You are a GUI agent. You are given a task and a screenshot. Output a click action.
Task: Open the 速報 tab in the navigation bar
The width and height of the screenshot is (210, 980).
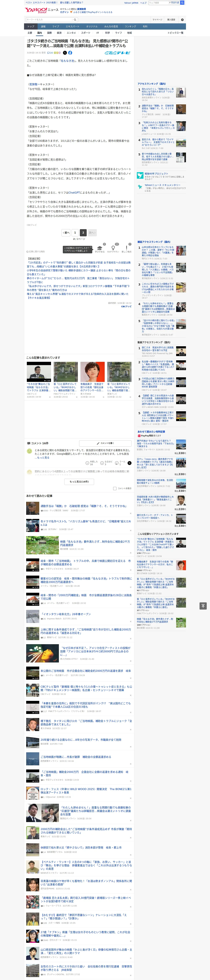[43, 27]
